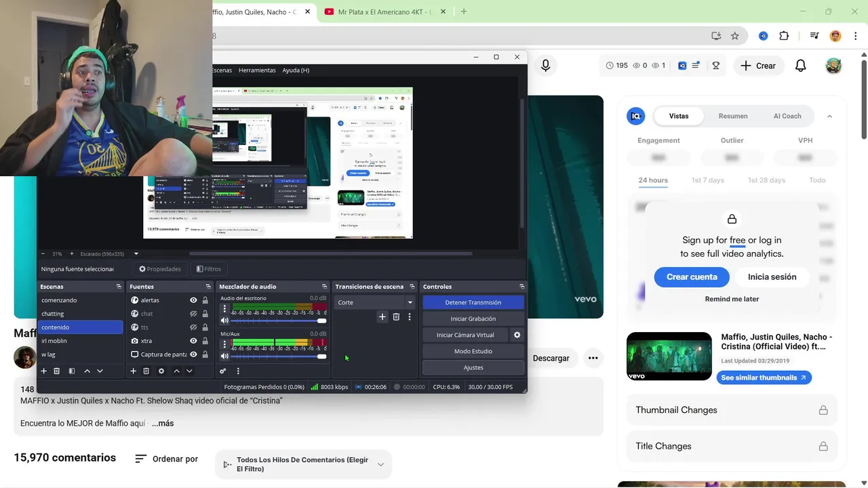Mute Mic/Aux speaker icon

(224, 357)
